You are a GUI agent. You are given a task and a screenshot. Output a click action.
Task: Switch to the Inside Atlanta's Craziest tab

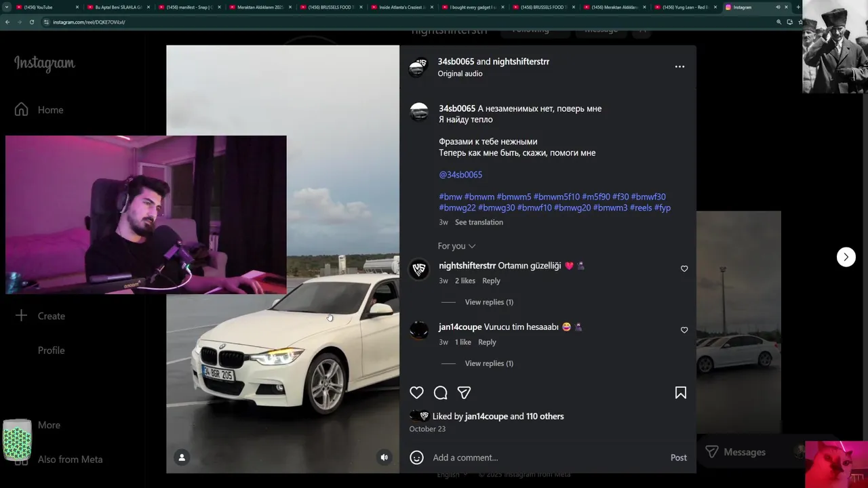pyautogui.click(x=403, y=7)
